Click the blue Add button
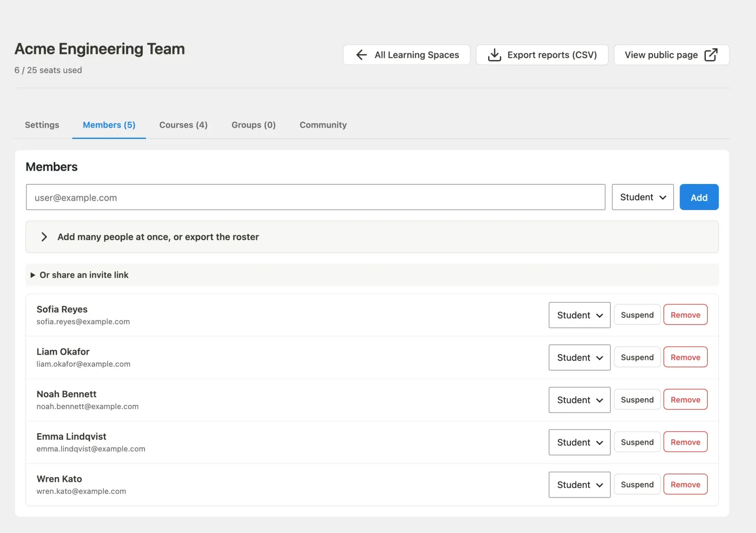Image resolution: width=756 pixels, height=533 pixels. (699, 197)
